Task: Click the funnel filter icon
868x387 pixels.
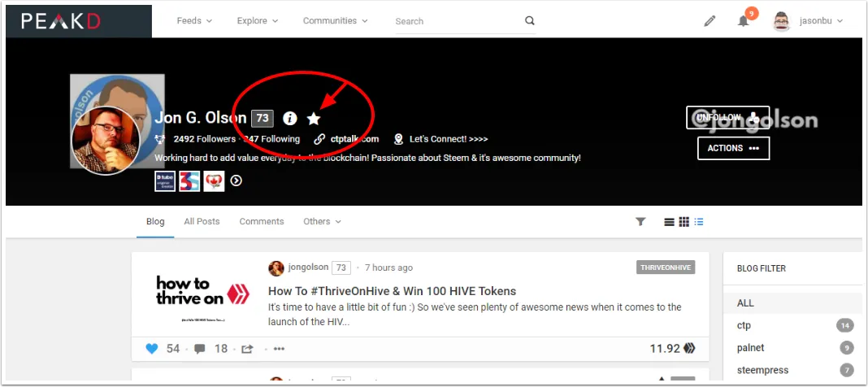Action: pyautogui.click(x=640, y=221)
